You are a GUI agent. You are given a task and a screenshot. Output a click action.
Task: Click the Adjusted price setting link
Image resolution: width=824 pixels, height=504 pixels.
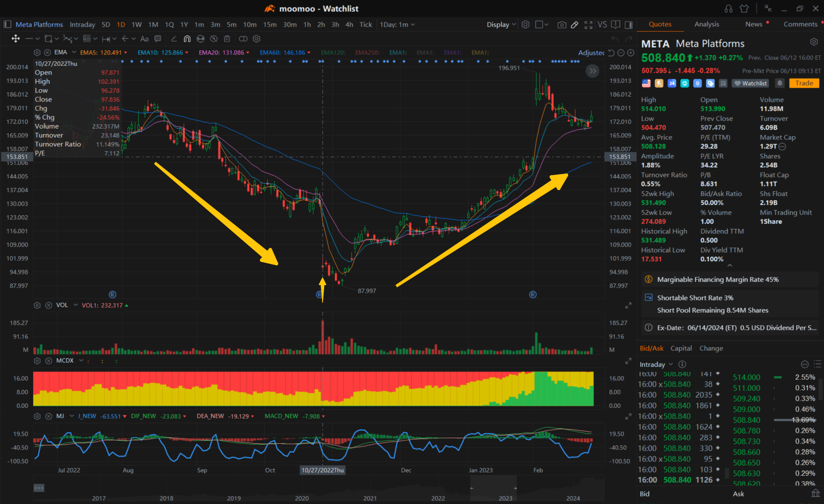pyautogui.click(x=591, y=53)
